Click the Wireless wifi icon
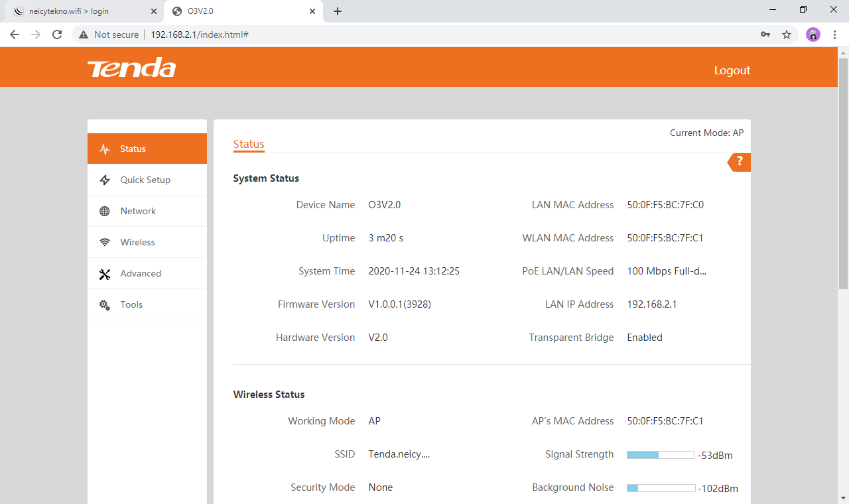849x504 pixels. click(105, 243)
